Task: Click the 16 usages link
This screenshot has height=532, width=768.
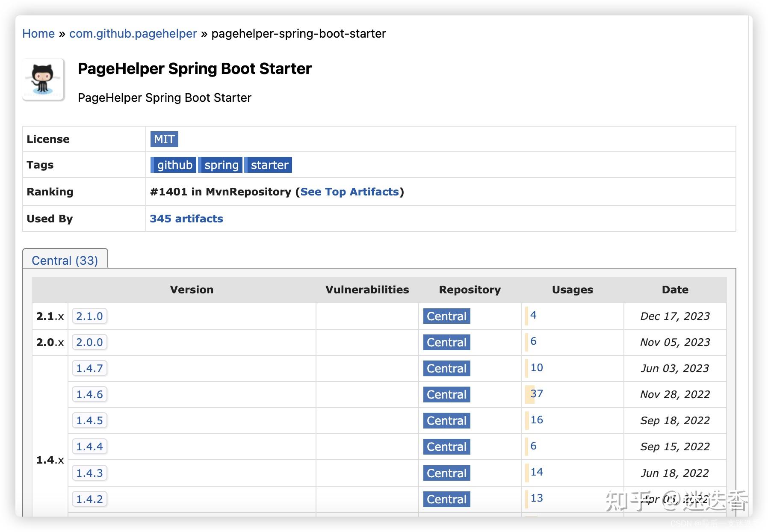Action: (x=536, y=420)
